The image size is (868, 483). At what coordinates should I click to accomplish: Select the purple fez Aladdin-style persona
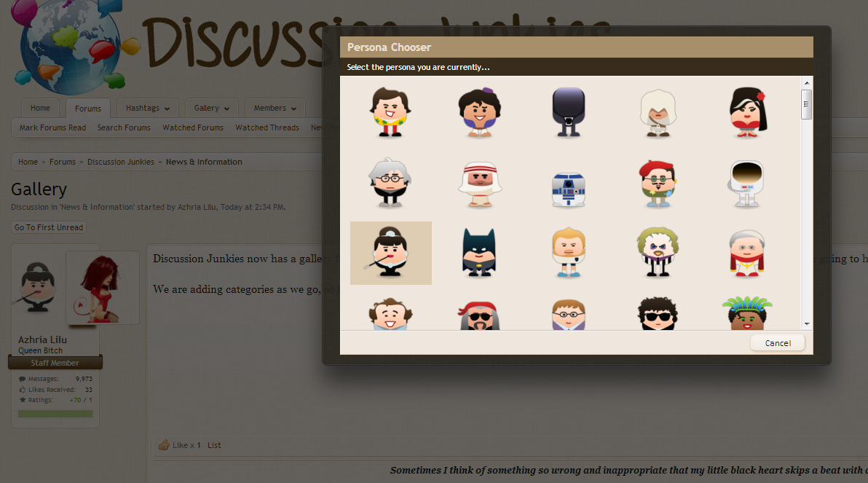click(x=479, y=112)
